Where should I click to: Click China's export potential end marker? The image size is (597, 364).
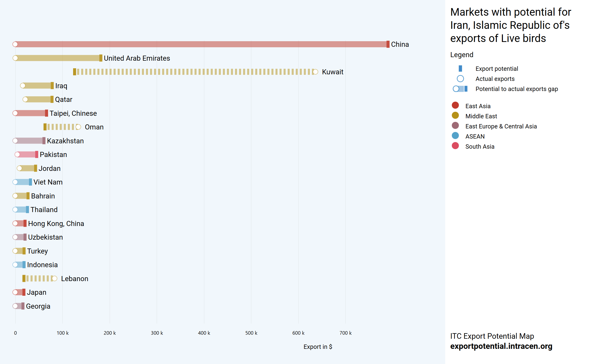pos(388,44)
